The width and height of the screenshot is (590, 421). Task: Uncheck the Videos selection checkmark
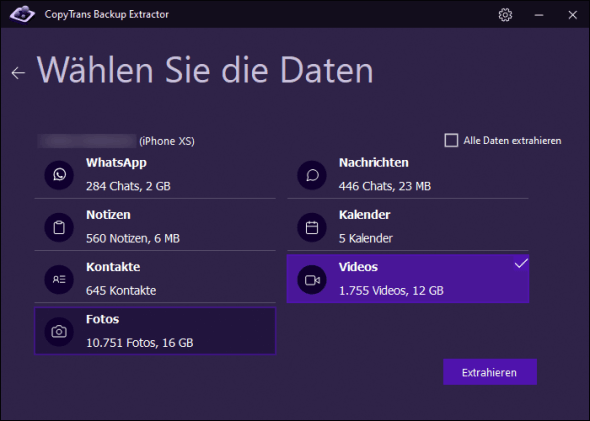(x=521, y=263)
